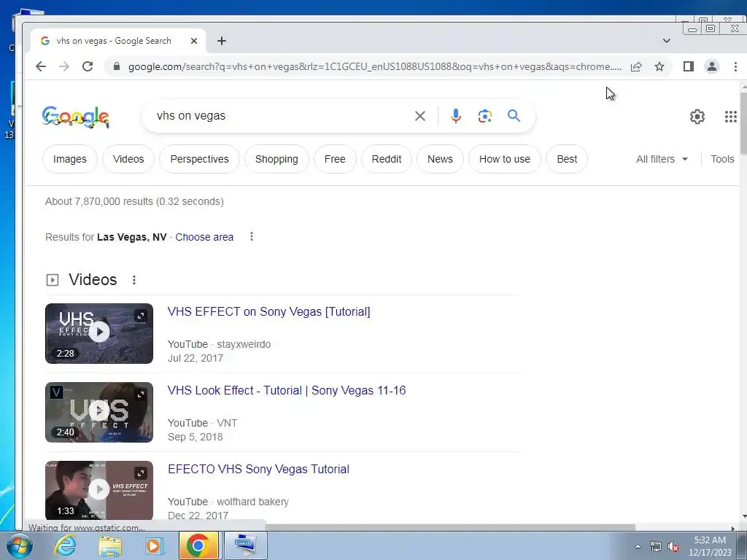Click the muted volume tray icon
This screenshot has width=747, height=560.
(x=673, y=547)
